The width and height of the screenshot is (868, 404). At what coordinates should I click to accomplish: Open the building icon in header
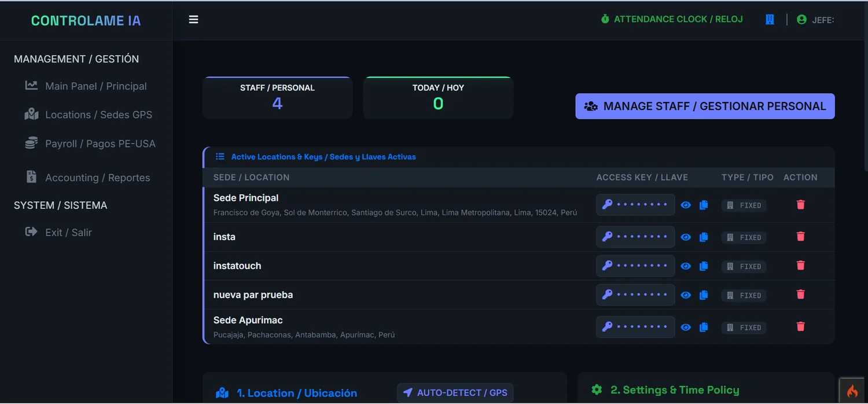pos(770,20)
